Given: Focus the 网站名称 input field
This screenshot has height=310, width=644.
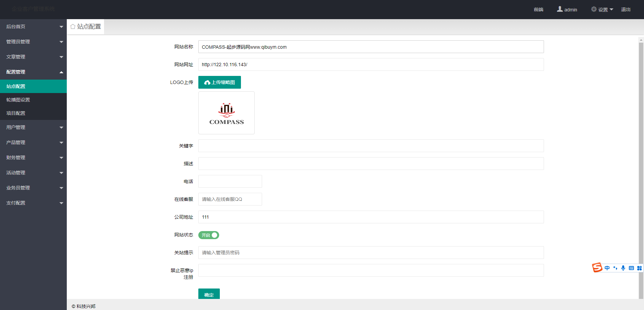Looking at the screenshot, I should click(371, 47).
